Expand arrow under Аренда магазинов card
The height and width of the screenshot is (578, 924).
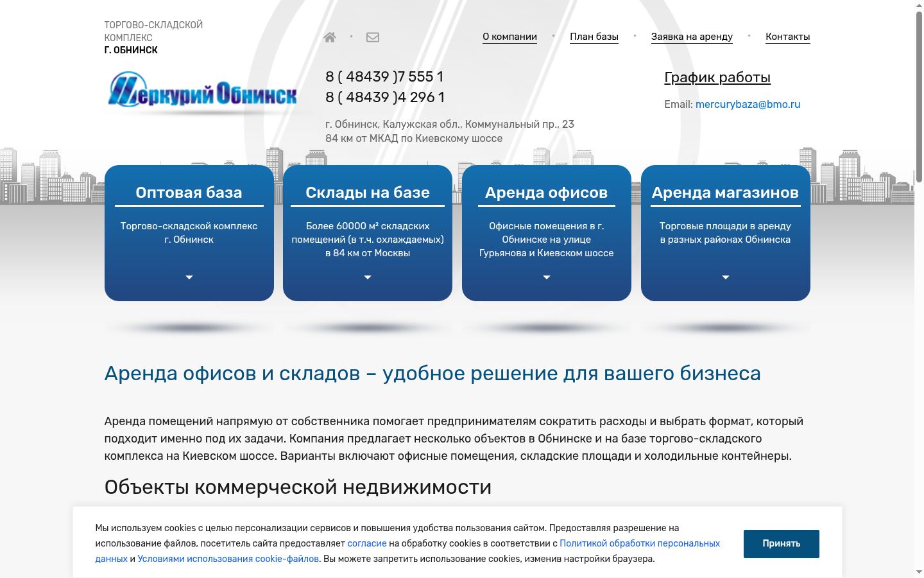pyautogui.click(x=726, y=277)
